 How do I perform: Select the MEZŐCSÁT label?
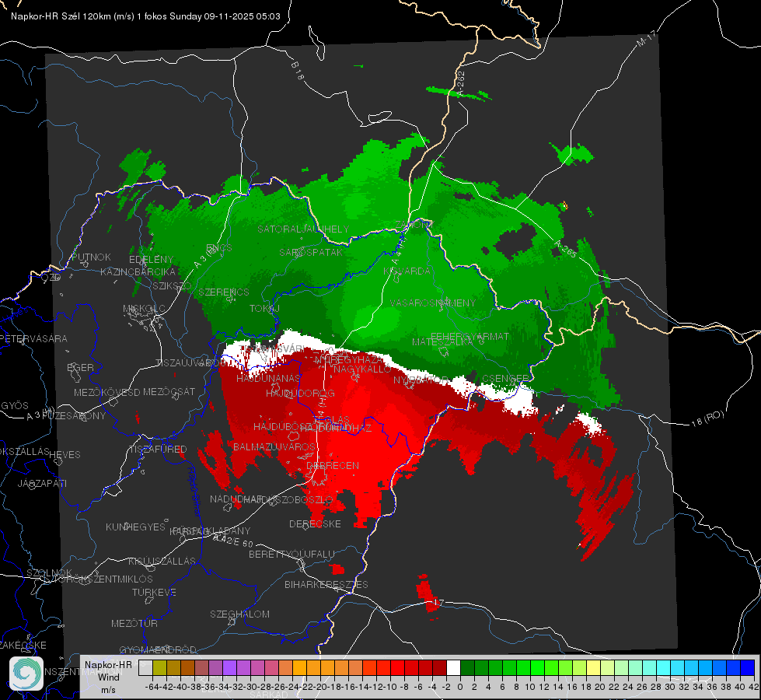[x=169, y=391]
